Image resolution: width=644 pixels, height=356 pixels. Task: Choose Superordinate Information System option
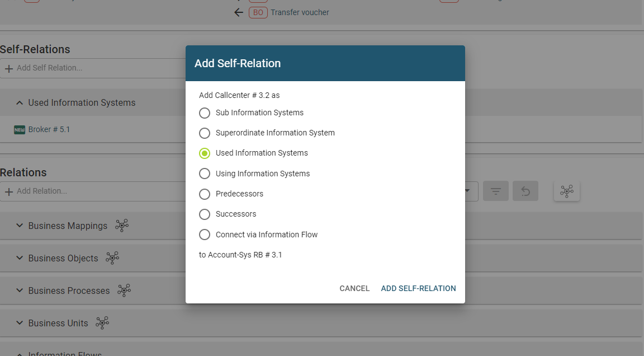[205, 133]
